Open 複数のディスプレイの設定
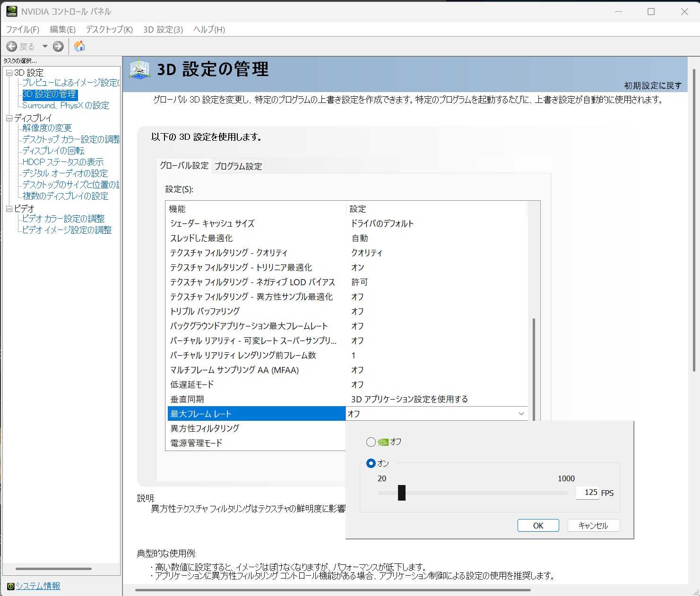700x596 pixels. (x=65, y=196)
